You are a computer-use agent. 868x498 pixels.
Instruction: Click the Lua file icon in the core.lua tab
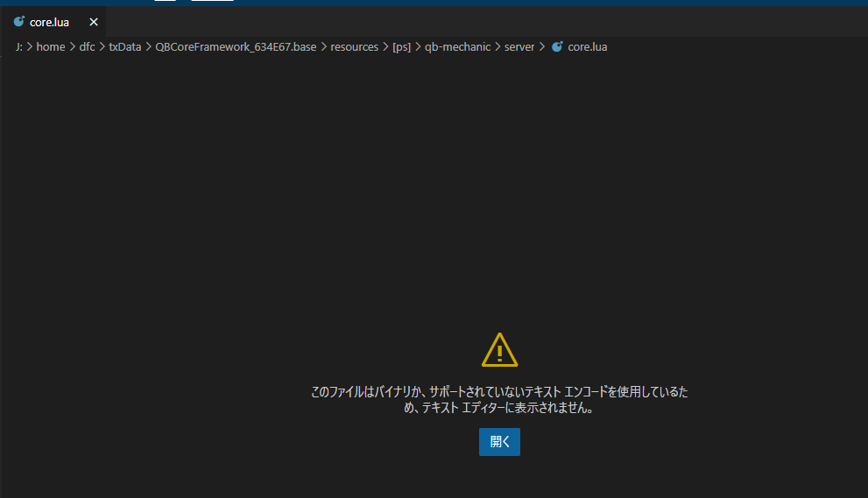[x=18, y=22]
